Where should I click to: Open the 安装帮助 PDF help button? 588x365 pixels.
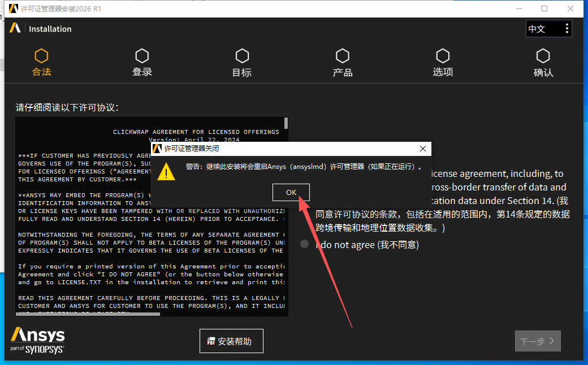pyautogui.click(x=231, y=341)
